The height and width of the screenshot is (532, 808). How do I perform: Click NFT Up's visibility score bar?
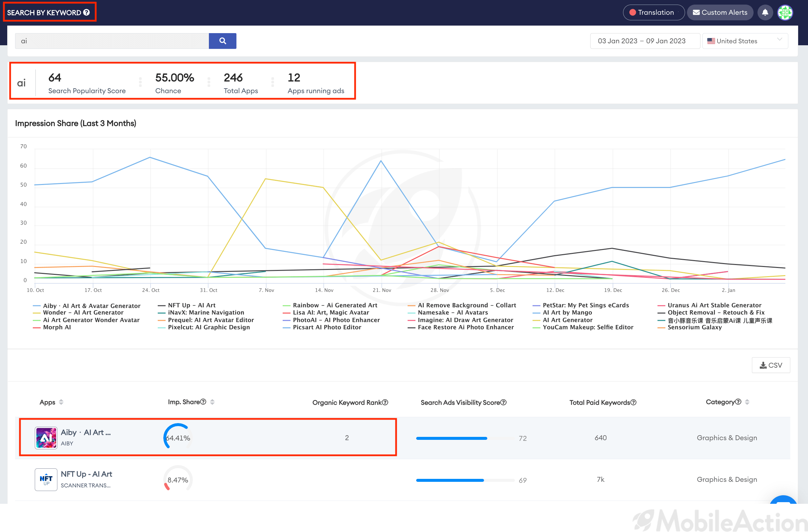click(465, 480)
